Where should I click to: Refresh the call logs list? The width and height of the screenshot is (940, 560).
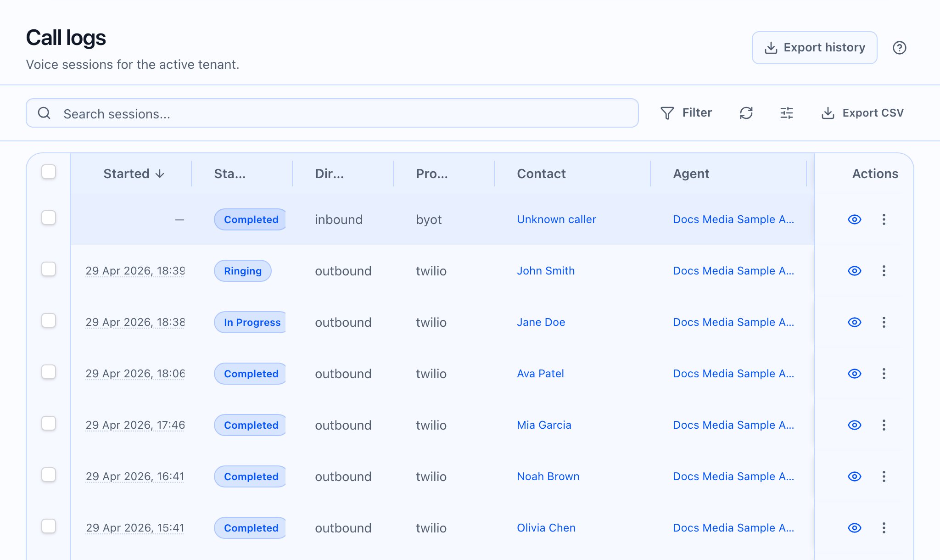click(x=746, y=113)
